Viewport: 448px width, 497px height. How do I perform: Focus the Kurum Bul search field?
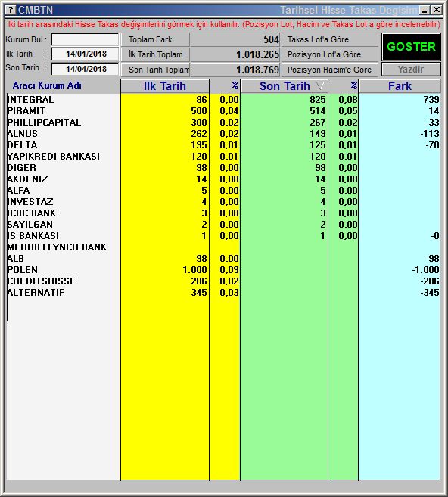click(85, 39)
